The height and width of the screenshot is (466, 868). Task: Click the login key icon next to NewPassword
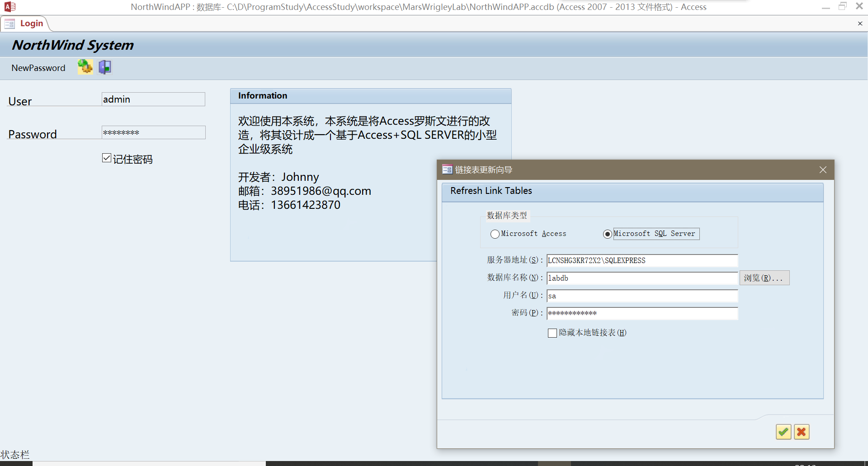[x=85, y=67]
